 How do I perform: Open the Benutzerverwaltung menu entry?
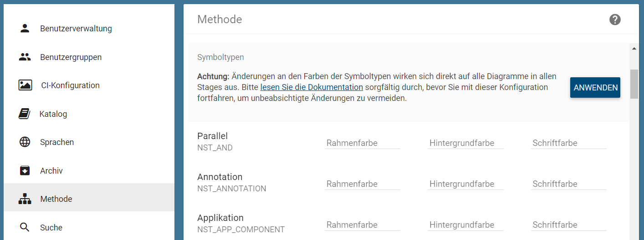(x=76, y=29)
